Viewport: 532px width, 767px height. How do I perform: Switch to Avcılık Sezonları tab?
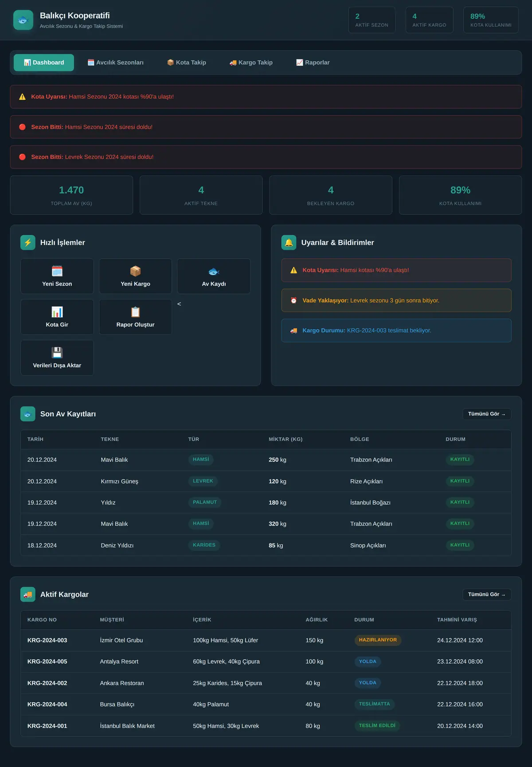click(116, 63)
